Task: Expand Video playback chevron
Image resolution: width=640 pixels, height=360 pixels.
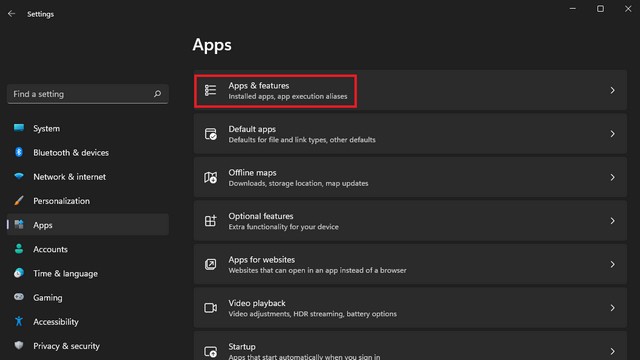Action: pyautogui.click(x=613, y=308)
